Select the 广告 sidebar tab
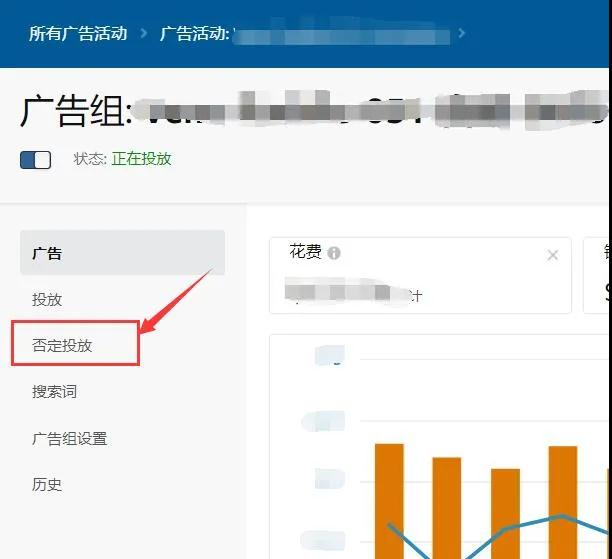The width and height of the screenshot is (612, 559). point(123,253)
